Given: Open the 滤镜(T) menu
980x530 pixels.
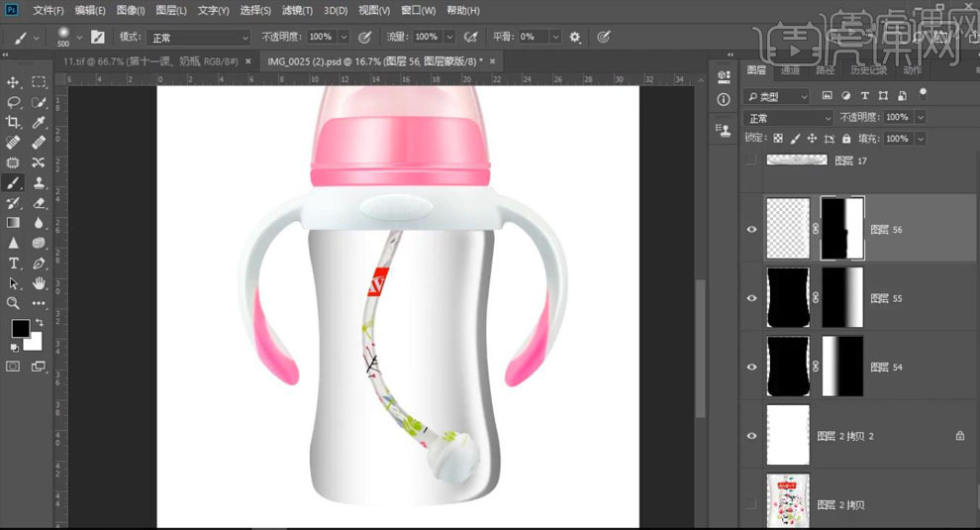Looking at the screenshot, I should point(296,10).
